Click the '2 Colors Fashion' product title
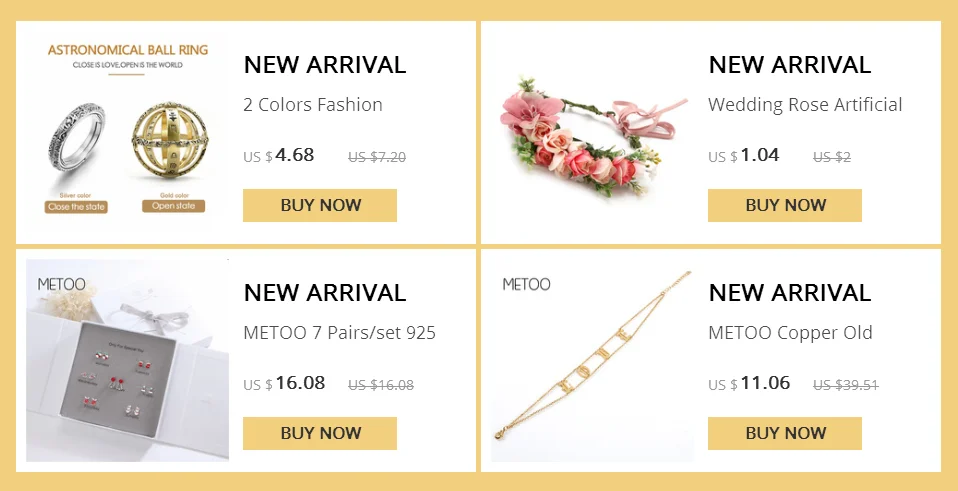This screenshot has width=958, height=491. [x=313, y=105]
